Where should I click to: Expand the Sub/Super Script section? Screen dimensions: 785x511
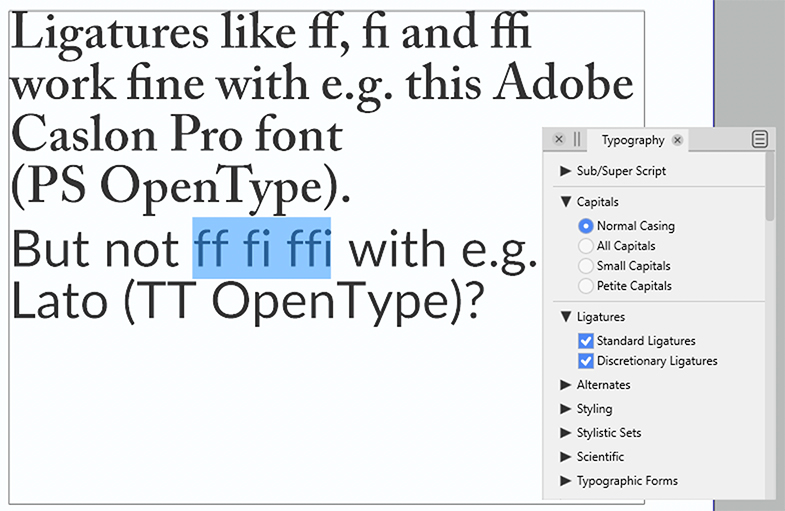tap(566, 171)
